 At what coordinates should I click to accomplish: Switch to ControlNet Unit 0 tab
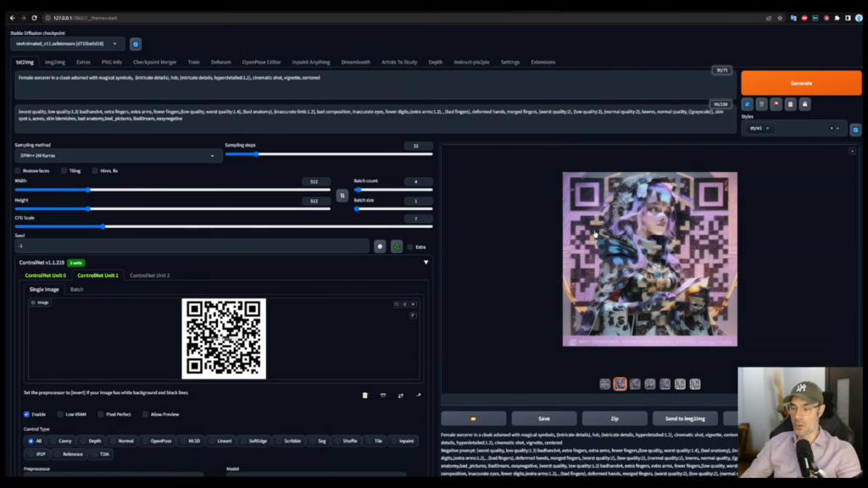[46, 275]
